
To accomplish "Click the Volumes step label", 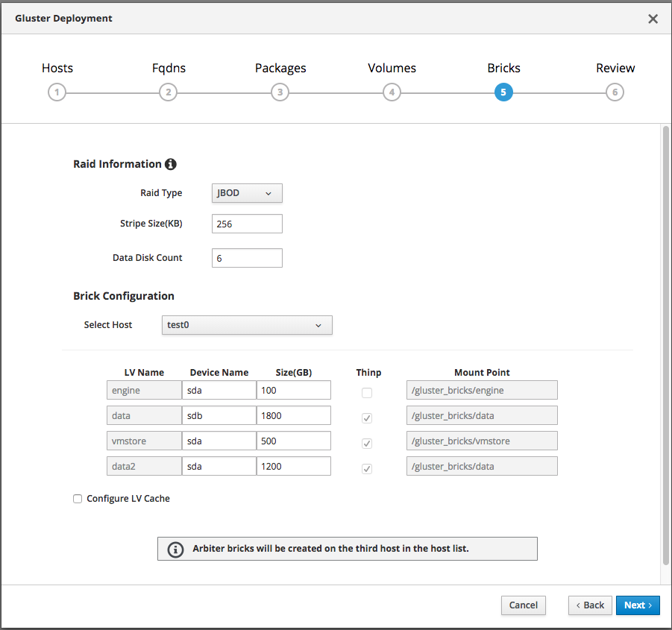I will click(x=392, y=68).
